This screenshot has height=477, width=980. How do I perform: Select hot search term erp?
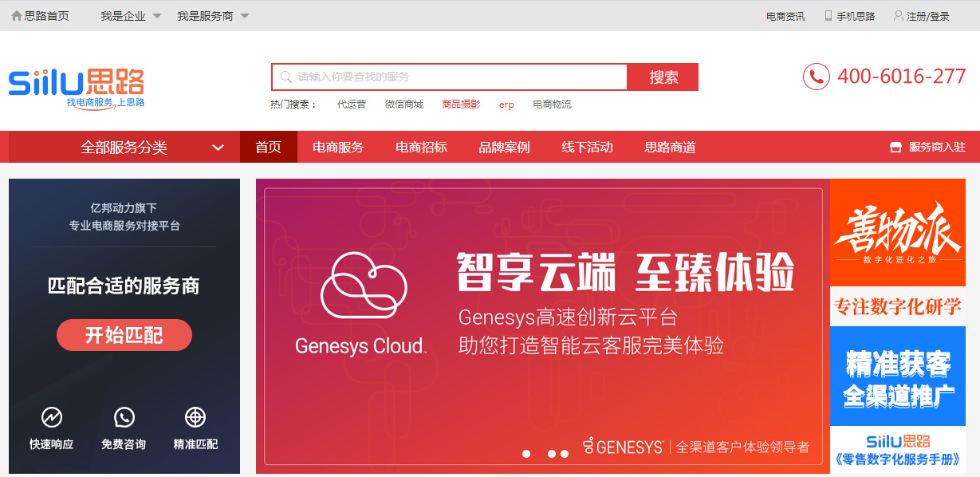(506, 105)
